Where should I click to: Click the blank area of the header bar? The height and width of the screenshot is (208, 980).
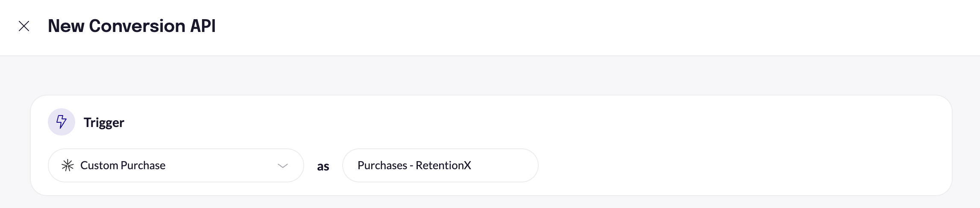[x=598, y=26]
